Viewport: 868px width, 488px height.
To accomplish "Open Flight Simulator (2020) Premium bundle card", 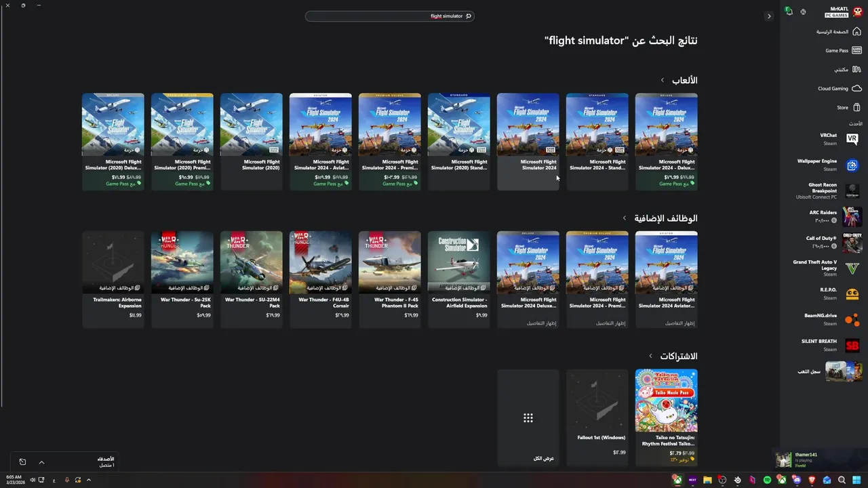I will pos(182,142).
